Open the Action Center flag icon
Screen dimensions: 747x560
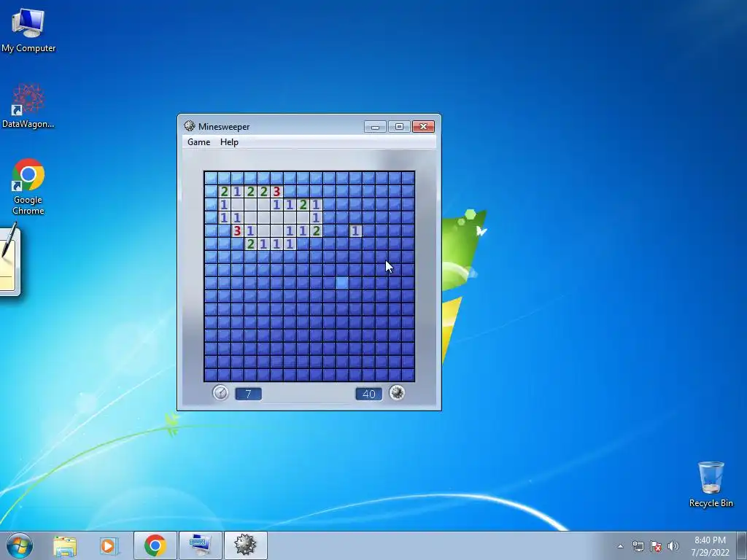pos(656,546)
